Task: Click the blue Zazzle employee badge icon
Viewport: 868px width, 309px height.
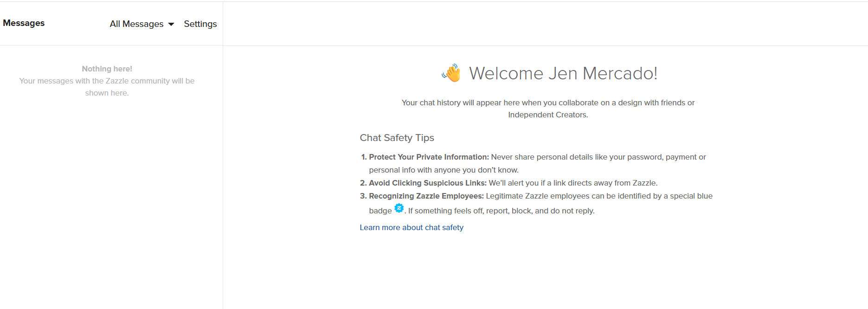Action: coord(399,208)
